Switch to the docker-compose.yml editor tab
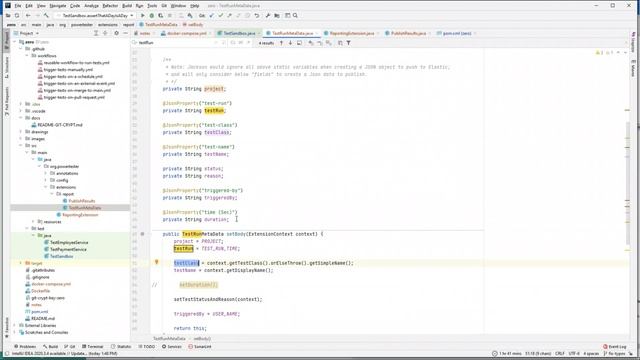 (187, 33)
